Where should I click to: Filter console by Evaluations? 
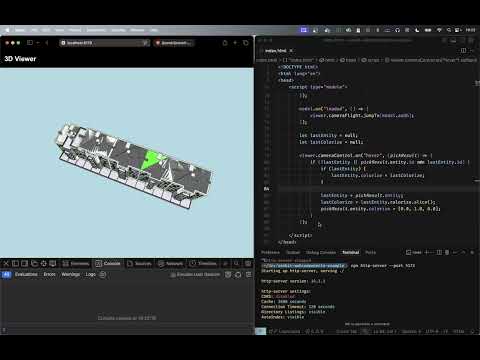pos(26,274)
